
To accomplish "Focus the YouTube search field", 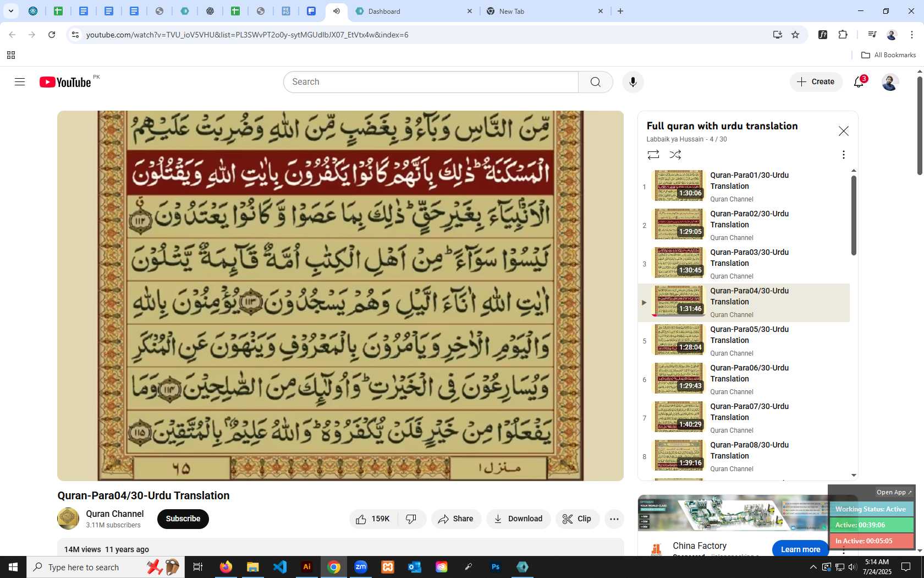I will pyautogui.click(x=431, y=82).
